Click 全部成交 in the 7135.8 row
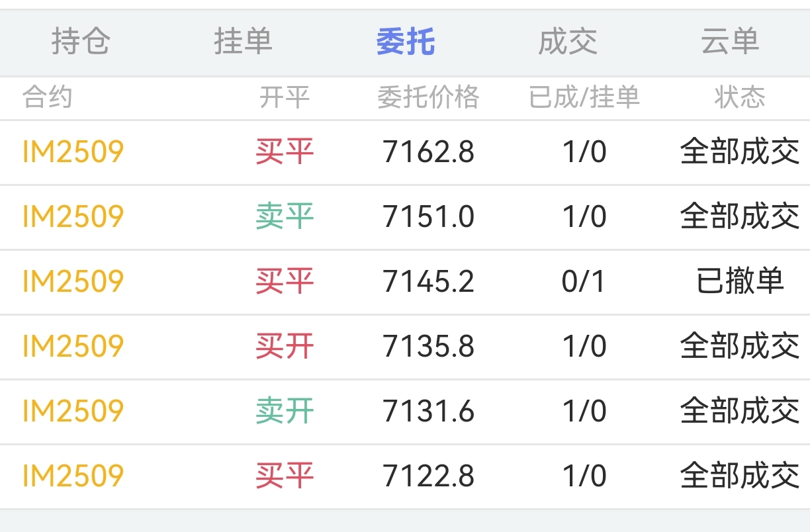The width and height of the screenshot is (810, 532). pyautogui.click(x=740, y=346)
